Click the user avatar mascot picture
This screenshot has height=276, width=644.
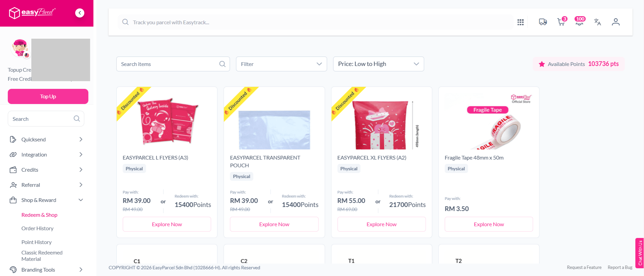(x=20, y=48)
